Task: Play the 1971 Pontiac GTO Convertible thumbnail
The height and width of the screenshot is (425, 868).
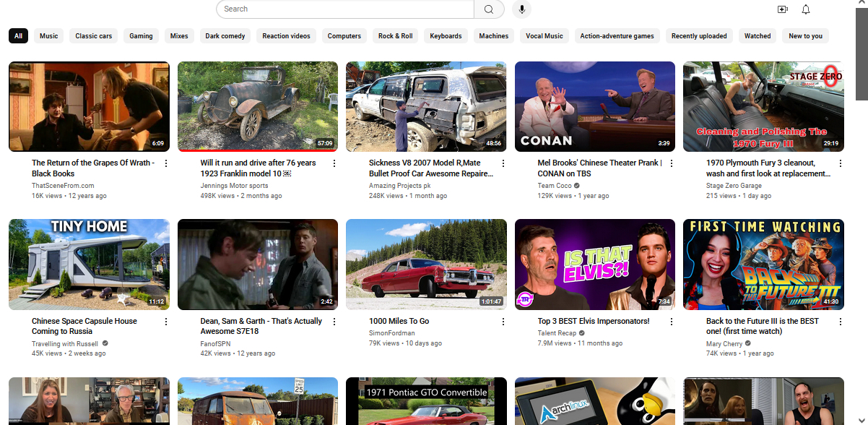Action: click(426, 401)
